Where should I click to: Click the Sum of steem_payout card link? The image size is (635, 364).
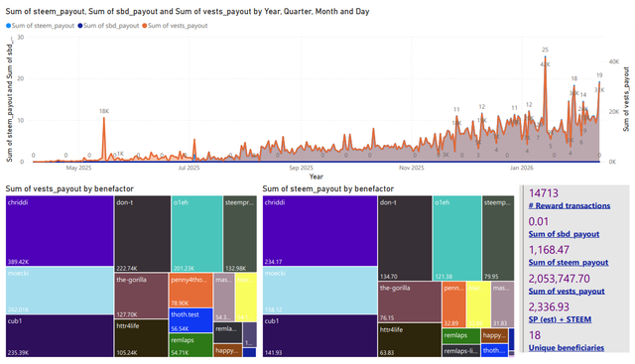569,263
